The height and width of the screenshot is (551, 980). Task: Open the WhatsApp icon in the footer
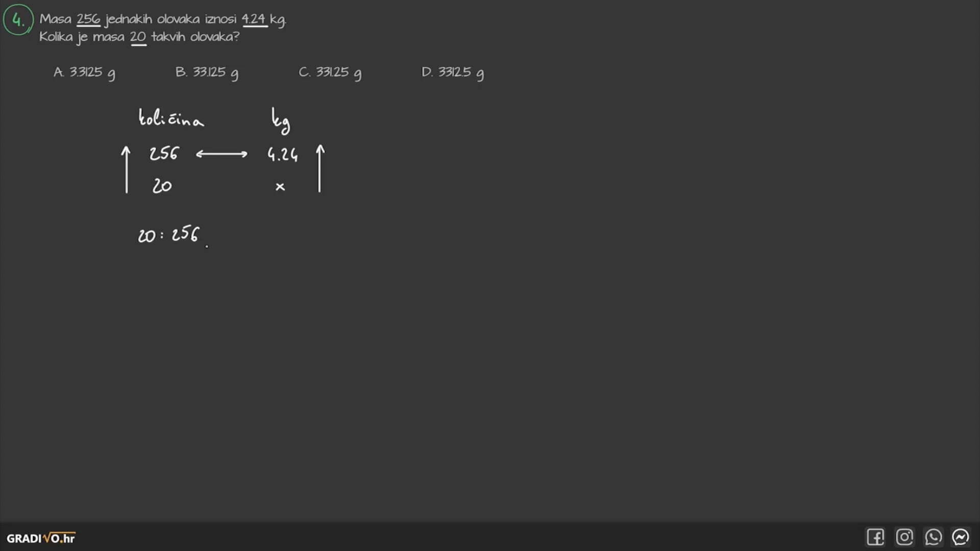[933, 537]
